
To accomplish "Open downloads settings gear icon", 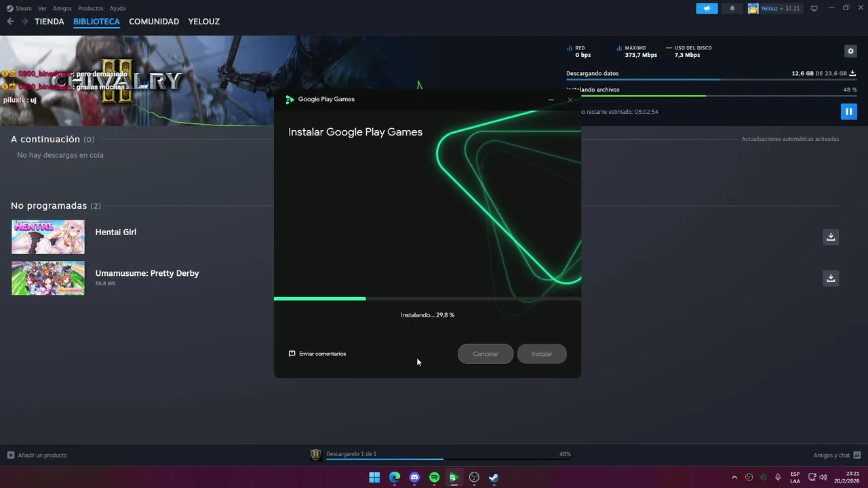I will [850, 51].
